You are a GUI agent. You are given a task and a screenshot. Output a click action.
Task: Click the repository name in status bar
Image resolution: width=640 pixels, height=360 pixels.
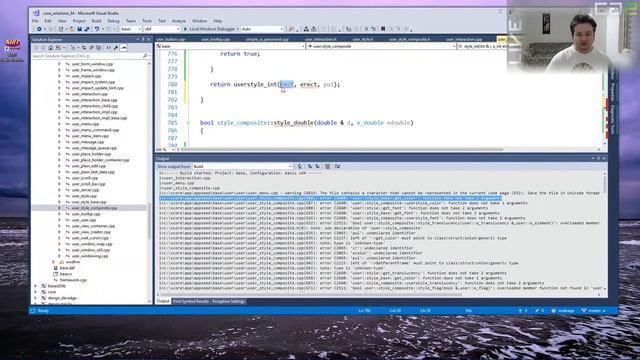(563, 311)
